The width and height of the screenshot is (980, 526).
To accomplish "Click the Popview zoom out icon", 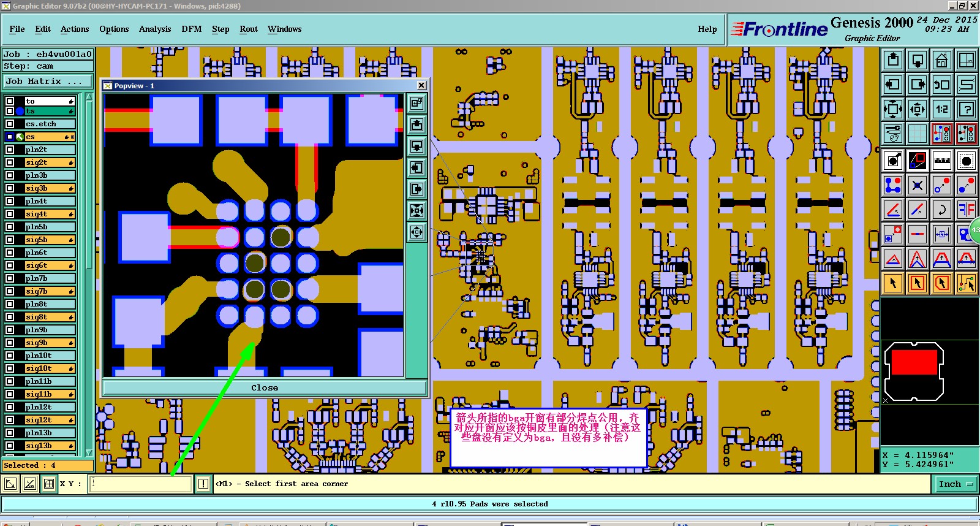I will point(417,232).
